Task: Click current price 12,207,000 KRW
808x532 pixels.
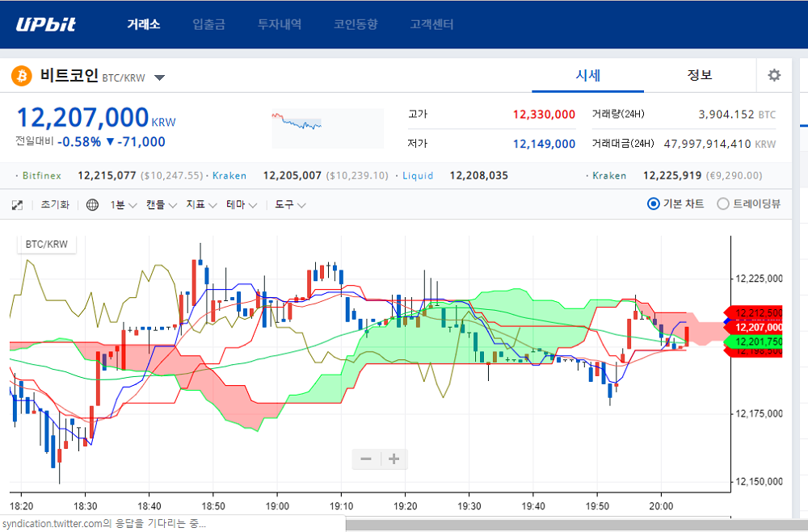Action: point(96,117)
